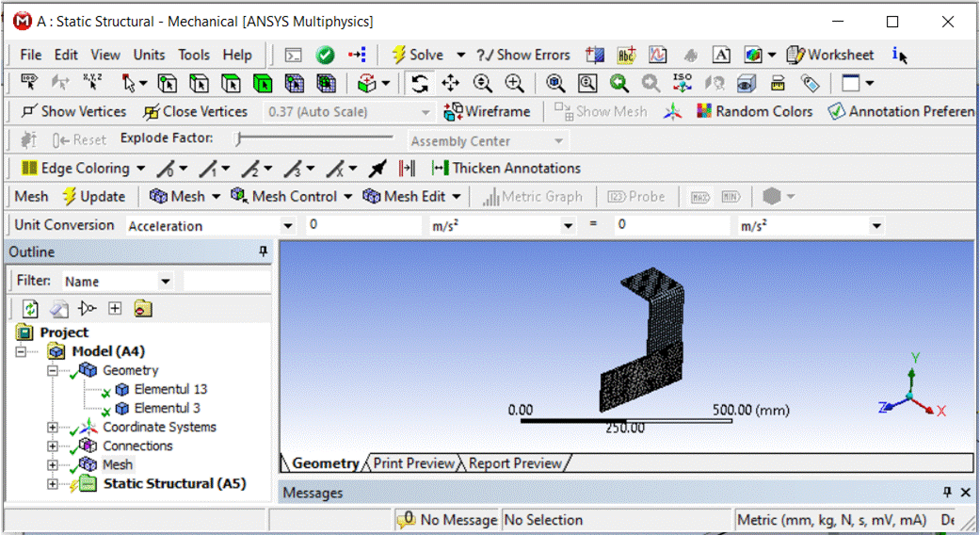Image resolution: width=980 pixels, height=535 pixels.
Task: Open the left m/s² unit dropdown
Action: pyautogui.click(x=568, y=226)
